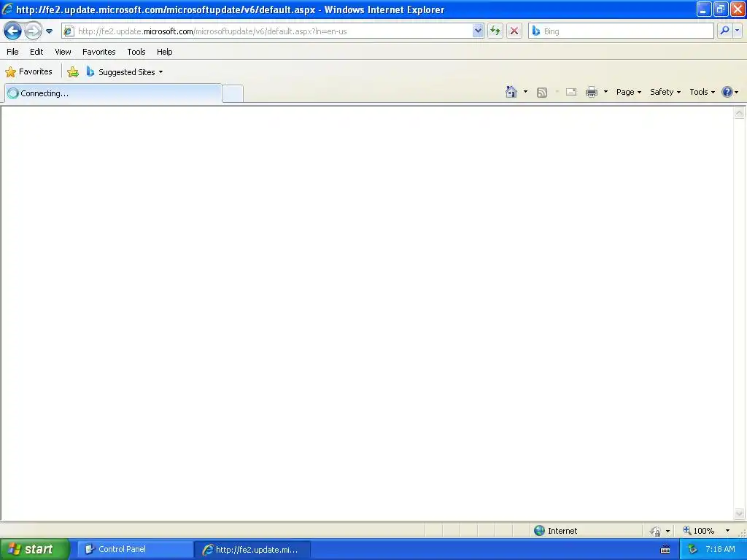Open the Help menu
747x560 pixels.
[164, 52]
